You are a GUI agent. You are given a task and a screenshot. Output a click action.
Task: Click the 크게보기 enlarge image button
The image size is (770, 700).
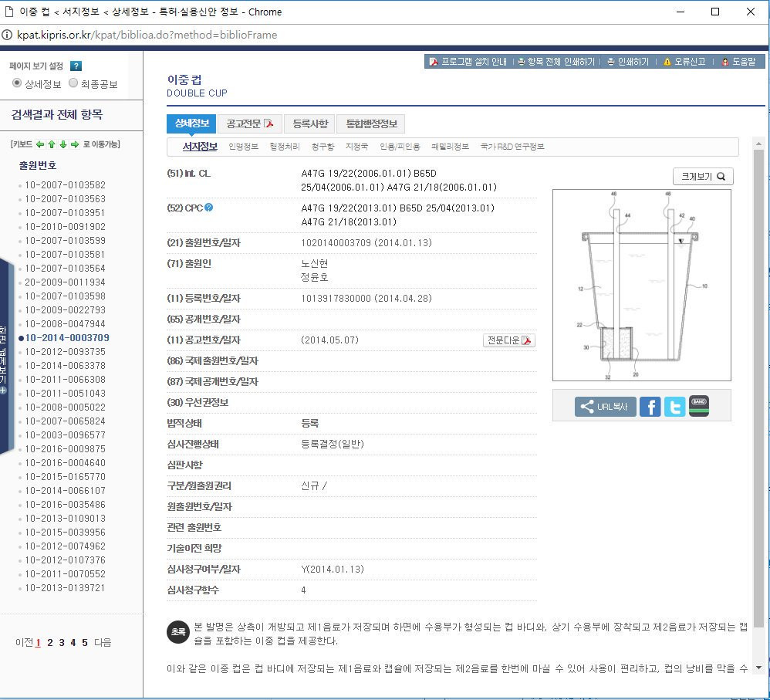(702, 177)
